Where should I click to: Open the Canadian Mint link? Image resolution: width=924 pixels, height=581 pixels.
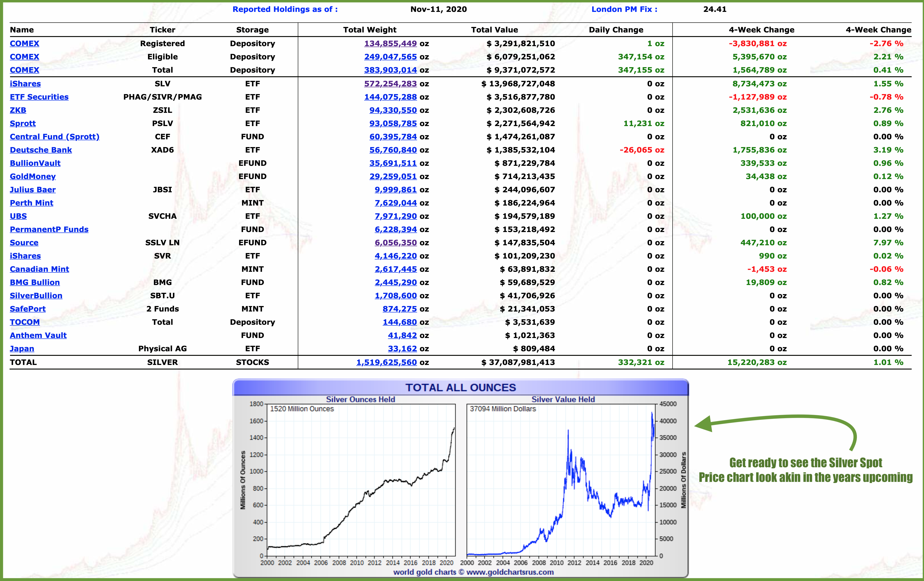click(x=39, y=269)
